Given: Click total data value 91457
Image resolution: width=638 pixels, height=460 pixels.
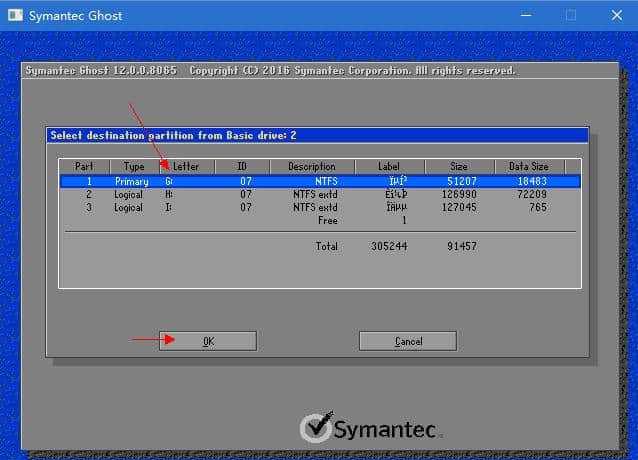Looking at the screenshot, I should (462, 246).
